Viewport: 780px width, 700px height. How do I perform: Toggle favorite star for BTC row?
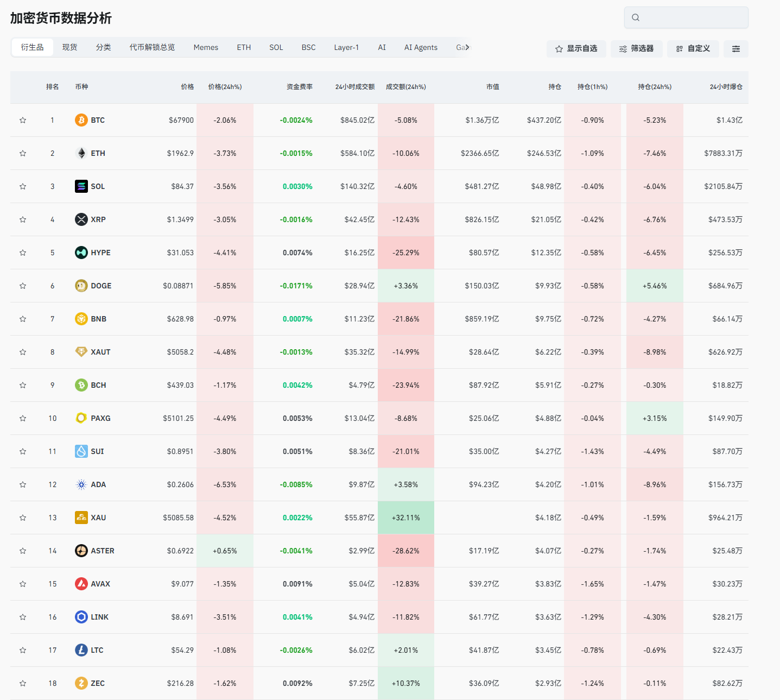coord(23,120)
